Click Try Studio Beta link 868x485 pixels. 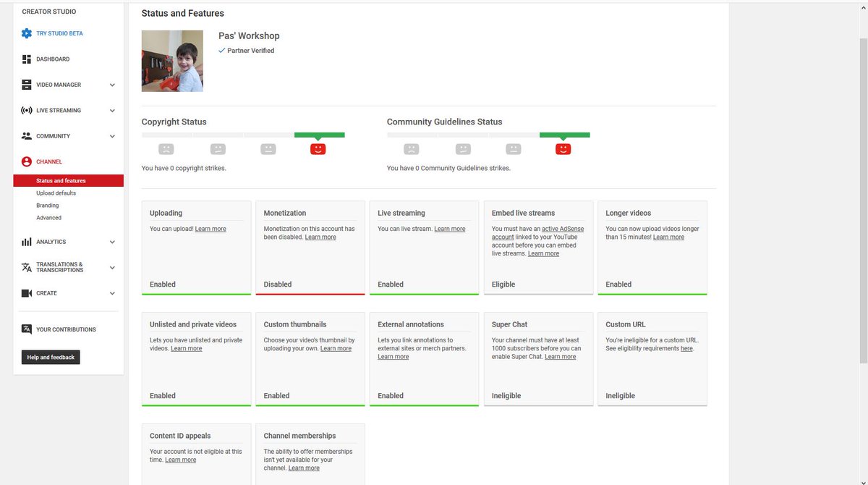coord(59,33)
